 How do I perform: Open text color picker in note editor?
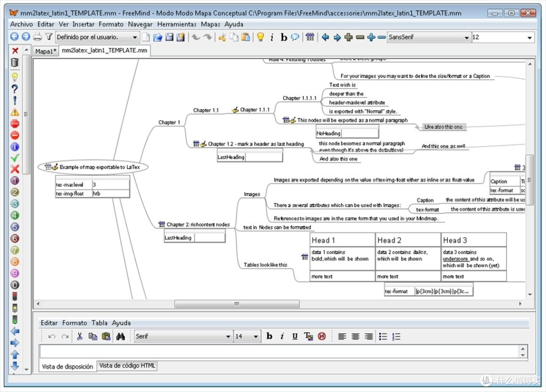pyautogui.click(x=308, y=336)
